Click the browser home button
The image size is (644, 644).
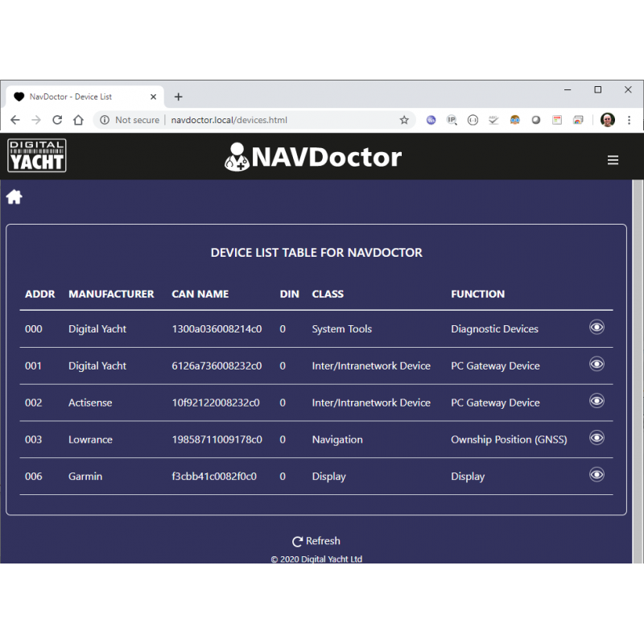tap(78, 120)
